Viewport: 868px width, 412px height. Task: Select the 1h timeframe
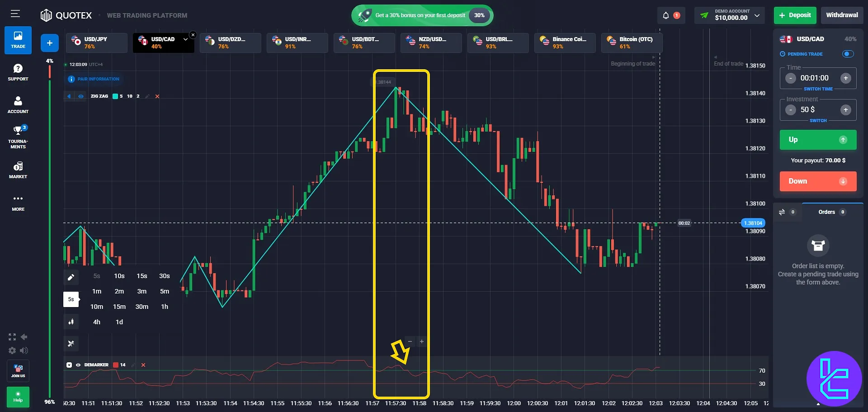tap(165, 307)
